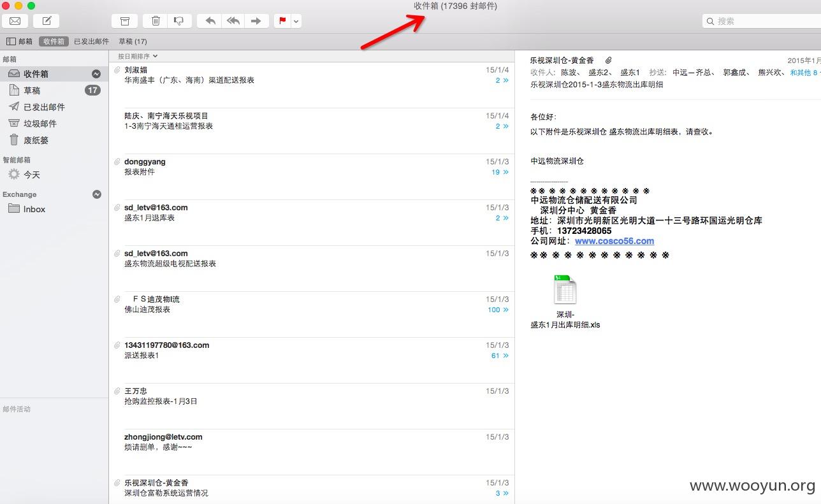Toggle the 邮箱 mailbox sidebar button

[19, 41]
